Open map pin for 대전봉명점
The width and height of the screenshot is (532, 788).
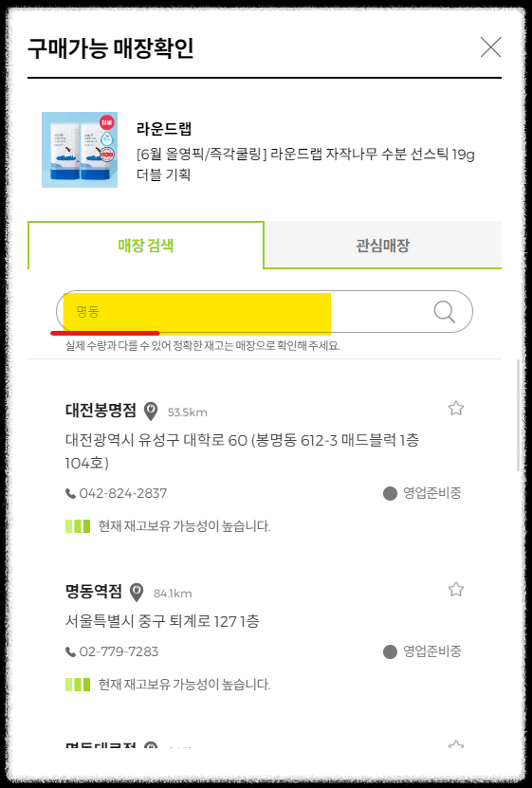(x=151, y=412)
